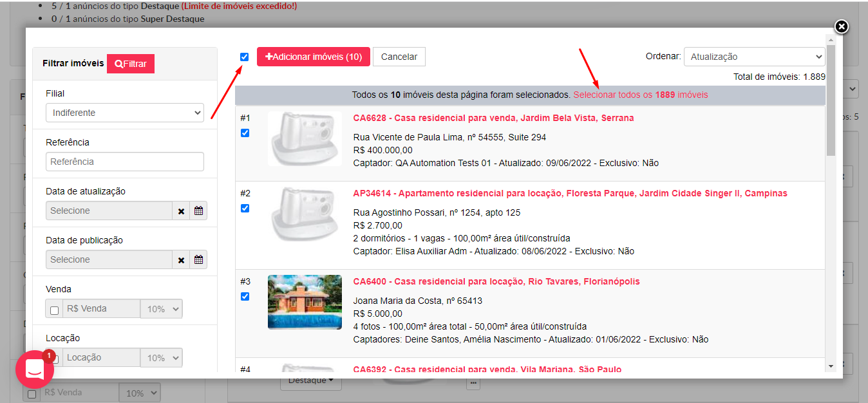Click thumbnail of property AP34614
This screenshot has width=868, height=403.
(x=305, y=214)
